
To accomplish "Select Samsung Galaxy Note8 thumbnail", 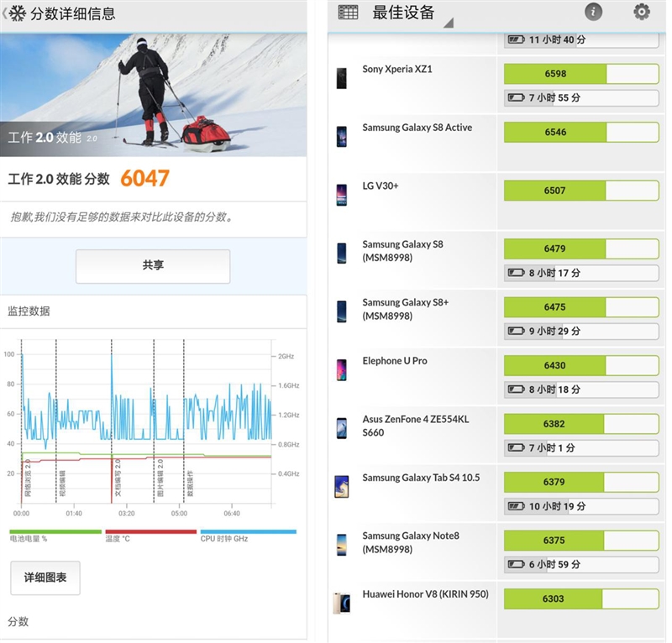I will point(342,545).
